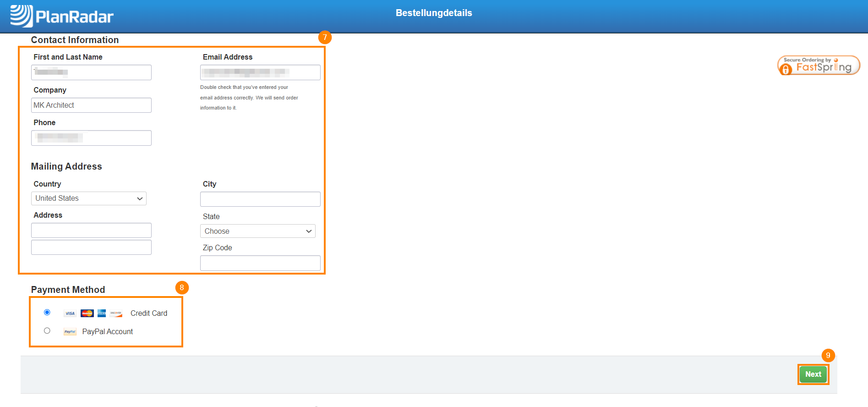Focus the Zip Code input field

260,263
